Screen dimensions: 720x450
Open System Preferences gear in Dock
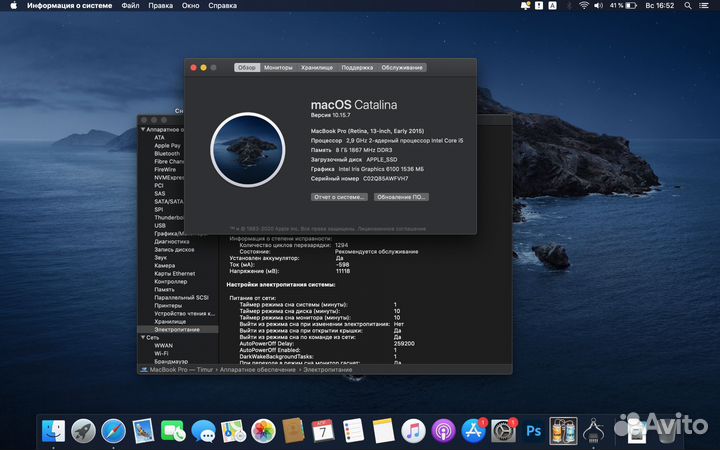point(503,431)
